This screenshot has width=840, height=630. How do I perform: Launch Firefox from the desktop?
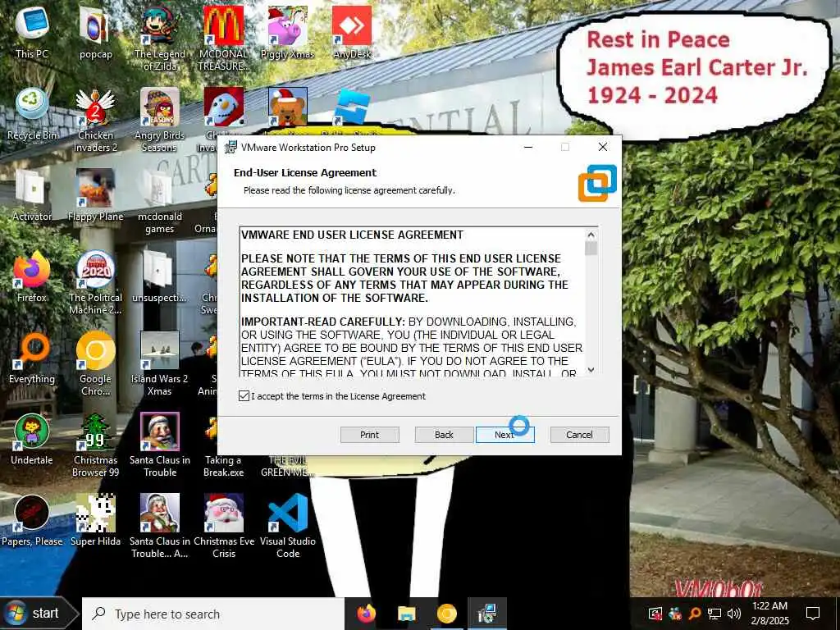tap(32, 276)
